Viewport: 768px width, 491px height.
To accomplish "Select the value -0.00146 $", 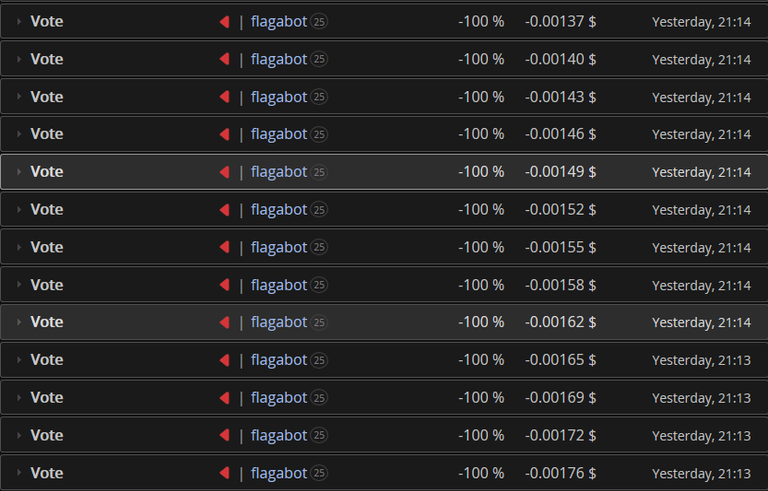I will pos(560,134).
